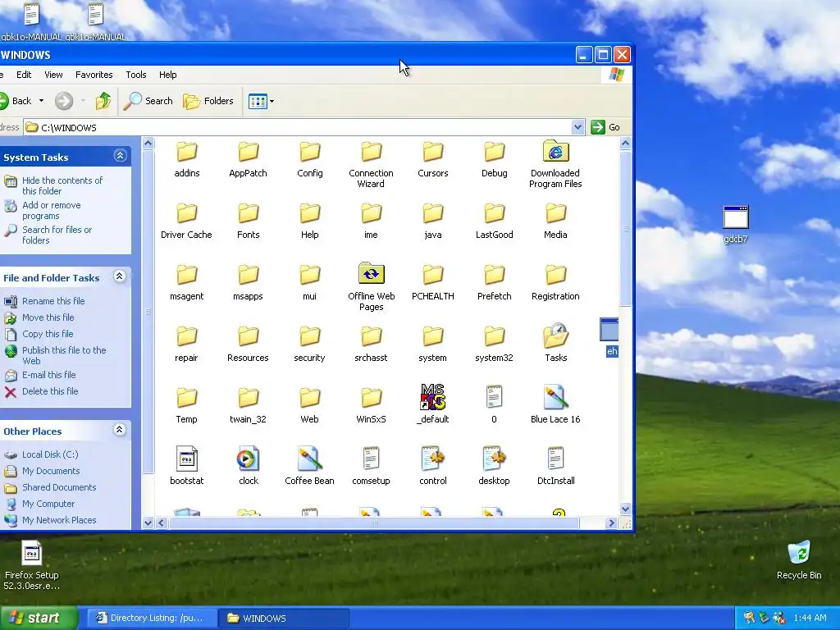840x630 pixels.
Task: Click Rename this file link
Action: tap(53, 301)
